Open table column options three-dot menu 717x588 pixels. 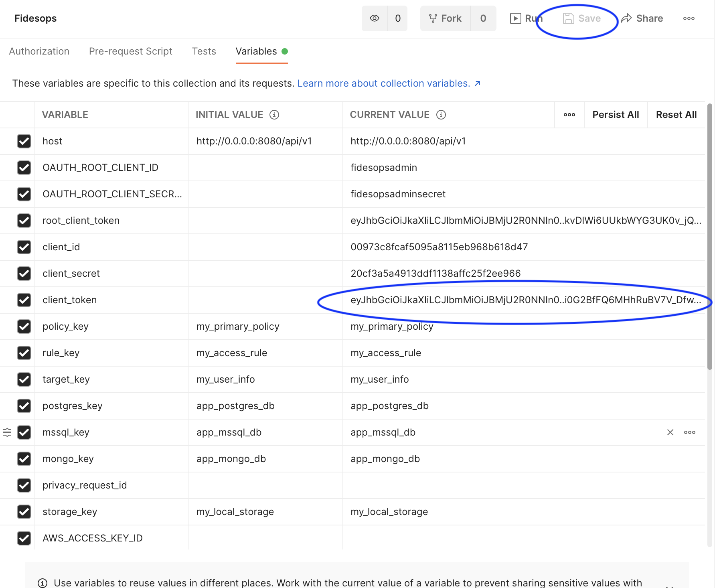tap(569, 115)
